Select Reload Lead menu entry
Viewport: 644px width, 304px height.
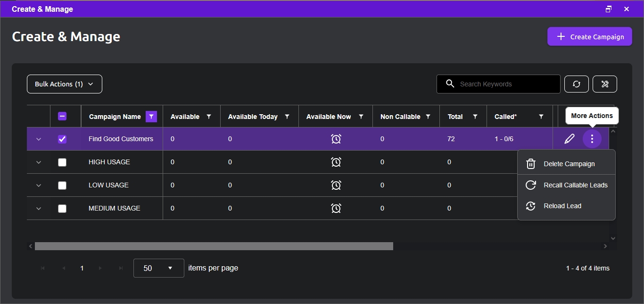pyautogui.click(x=566, y=206)
